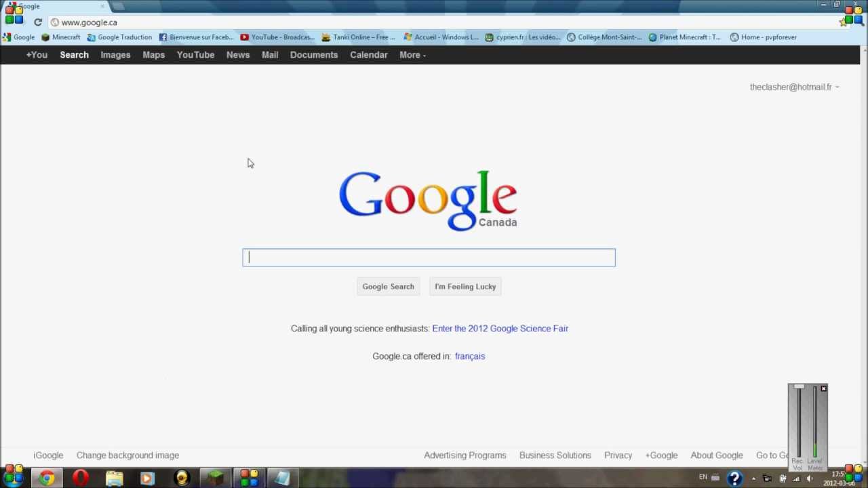Open Windows Media Player from taskbar

coord(147,479)
